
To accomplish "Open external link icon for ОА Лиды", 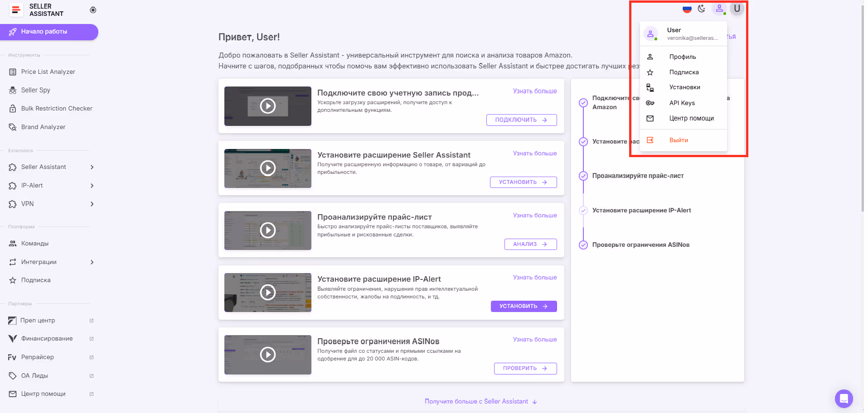I will tap(92, 376).
